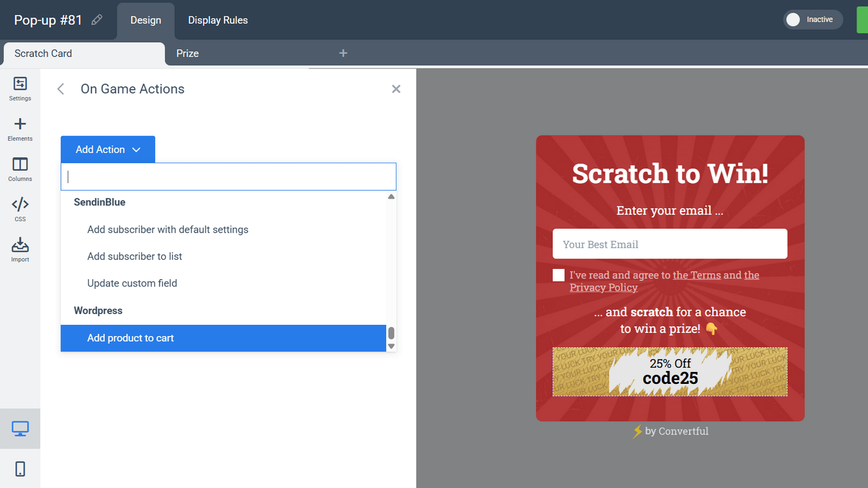Add a new screen with plus button
This screenshot has width=868, height=488.
[343, 53]
